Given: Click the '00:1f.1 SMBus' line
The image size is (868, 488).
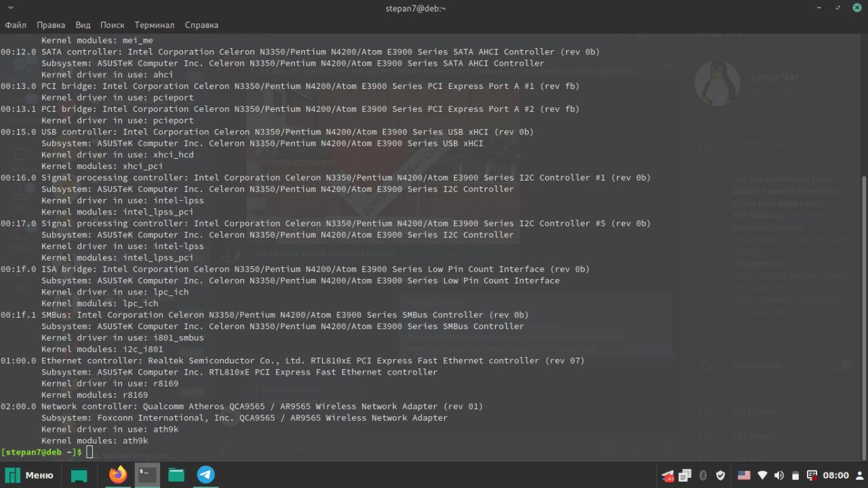Looking at the screenshot, I should point(264,315).
